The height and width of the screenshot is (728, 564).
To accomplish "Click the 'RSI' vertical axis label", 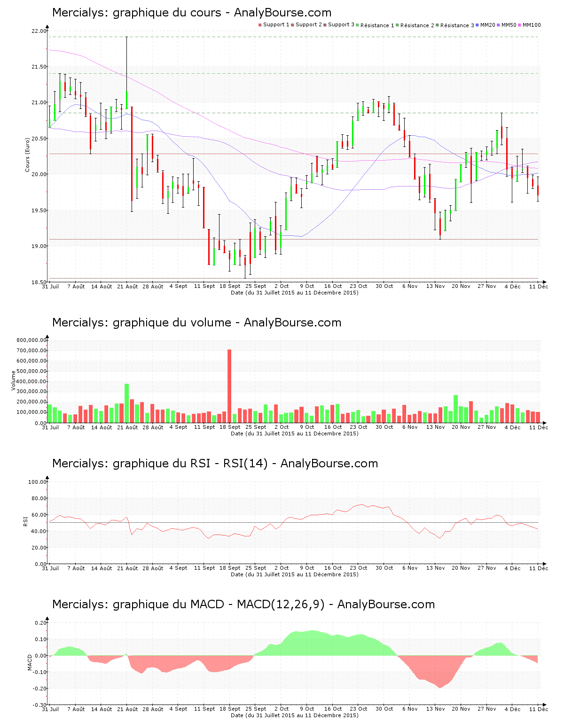I will (x=26, y=521).
